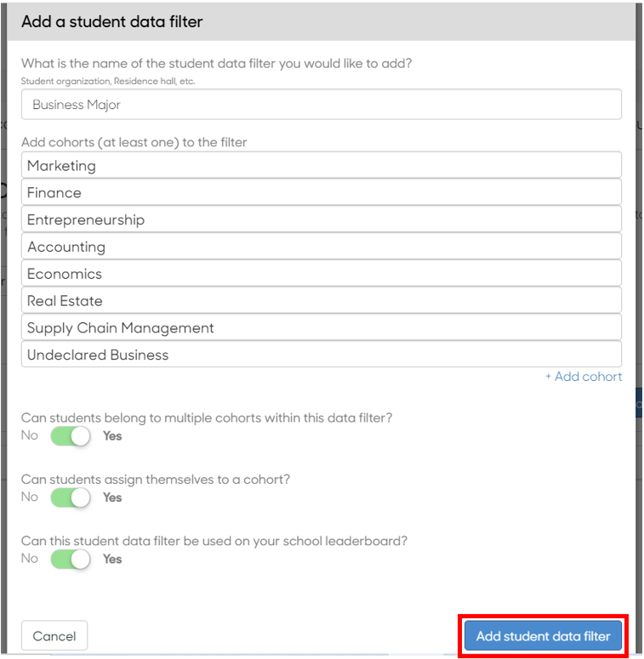Edit the Accounting cohort field
This screenshot has width=644, height=659.
coord(322,247)
